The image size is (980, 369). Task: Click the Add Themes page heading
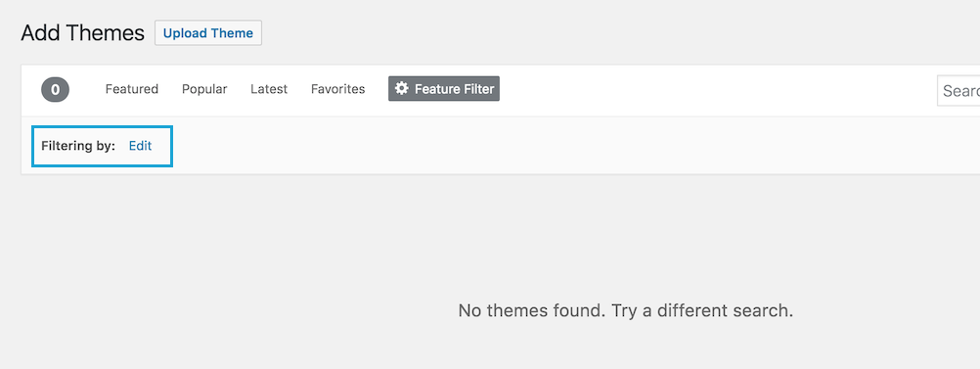(82, 33)
